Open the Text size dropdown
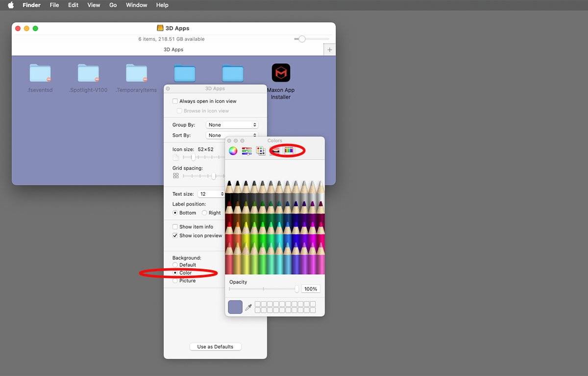This screenshot has height=376, width=588. [x=212, y=194]
